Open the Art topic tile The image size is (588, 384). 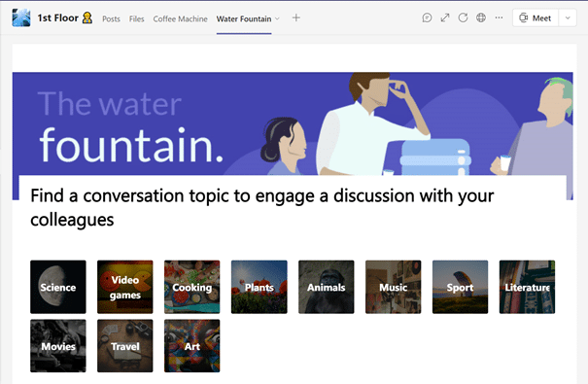point(192,346)
